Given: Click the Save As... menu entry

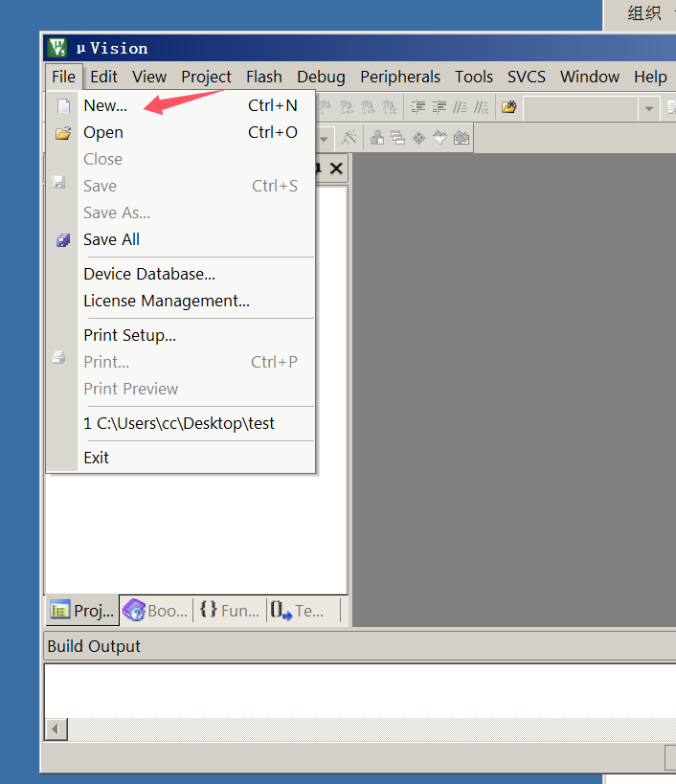Looking at the screenshot, I should pyautogui.click(x=181, y=213).
